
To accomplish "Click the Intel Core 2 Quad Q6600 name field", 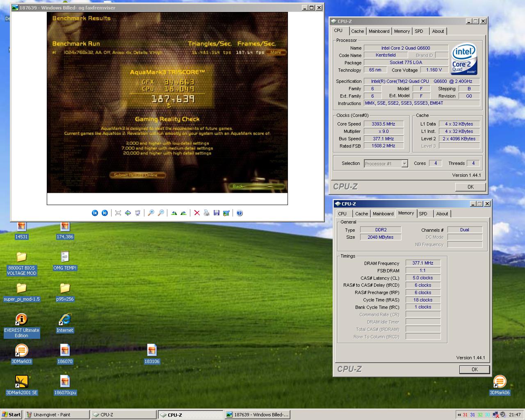I will click(x=406, y=48).
